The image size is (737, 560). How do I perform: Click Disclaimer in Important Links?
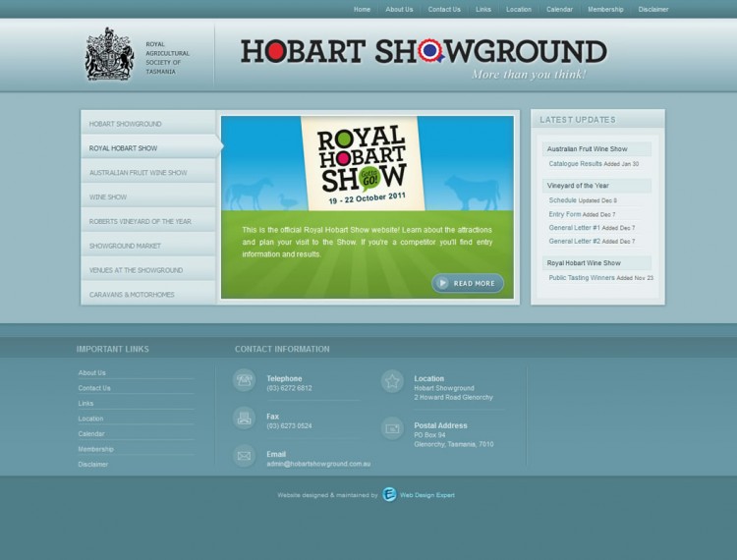pos(93,464)
